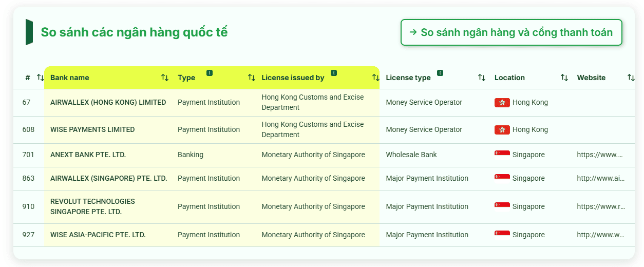Show info tooltip for License issued by
This screenshot has height=267, width=644.
(x=334, y=73)
